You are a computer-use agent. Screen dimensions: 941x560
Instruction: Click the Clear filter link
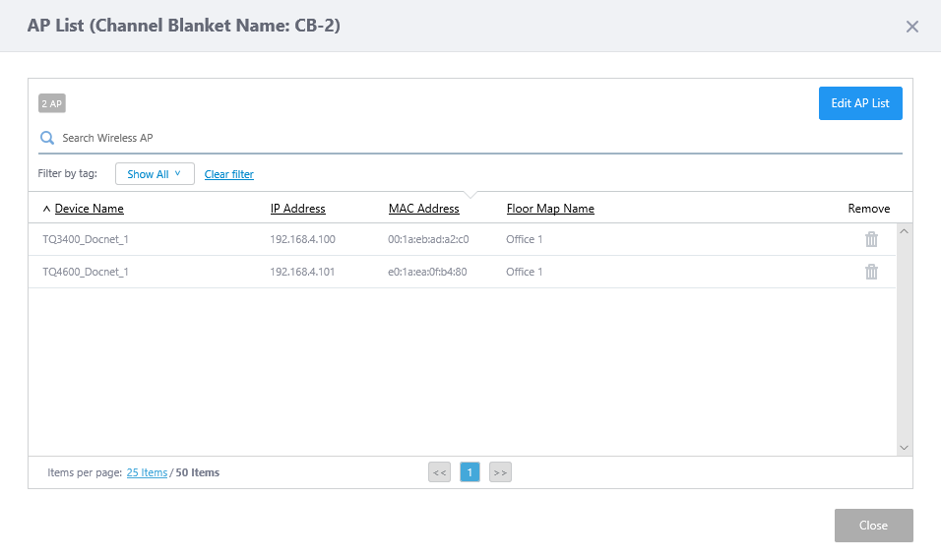(228, 174)
